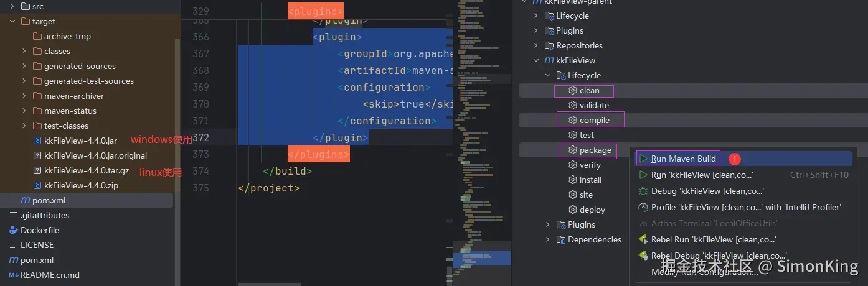Click the sticky <plugins> header line
This screenshot has width=868, height=286.
pos(316,11)
